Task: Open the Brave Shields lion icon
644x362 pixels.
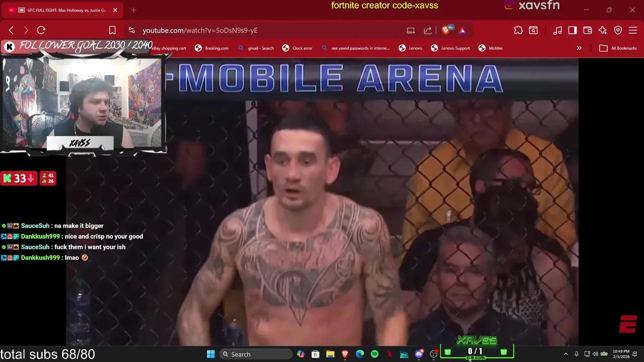Action: click(x=446, y=30)
